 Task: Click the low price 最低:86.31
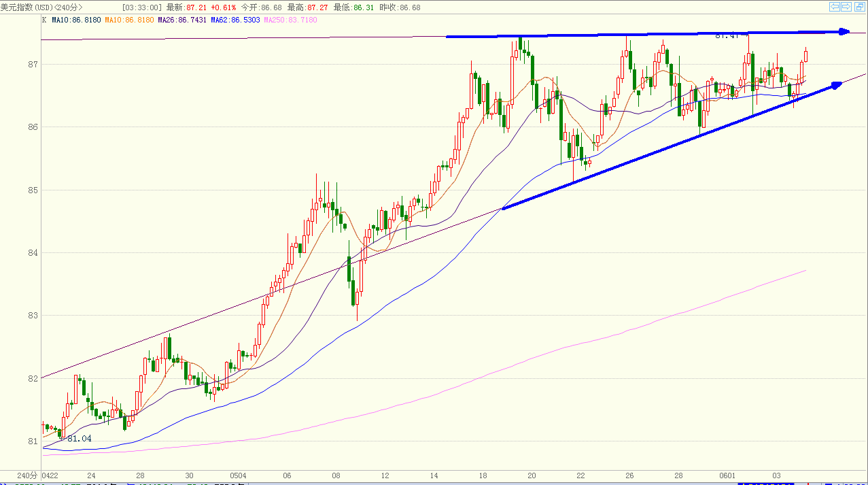tap(355, 7)
